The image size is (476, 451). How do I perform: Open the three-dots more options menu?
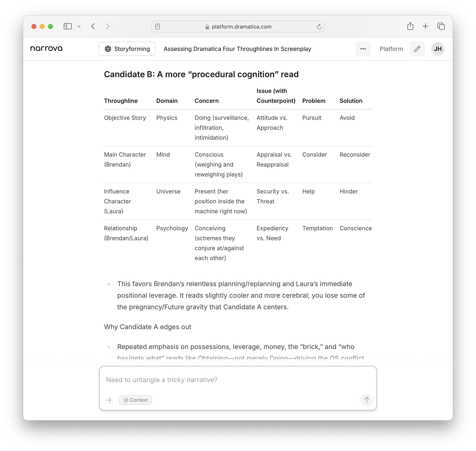(363, 49)
